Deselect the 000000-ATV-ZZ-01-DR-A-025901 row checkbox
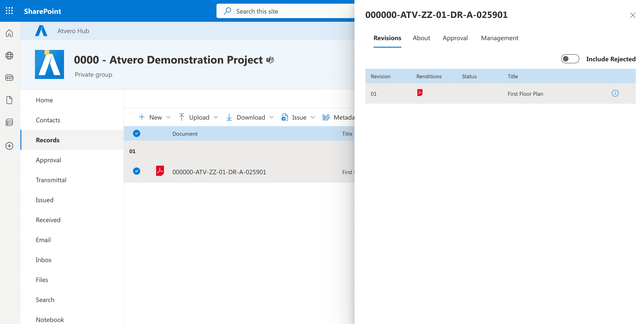The image size is (644, 324). 137,171
